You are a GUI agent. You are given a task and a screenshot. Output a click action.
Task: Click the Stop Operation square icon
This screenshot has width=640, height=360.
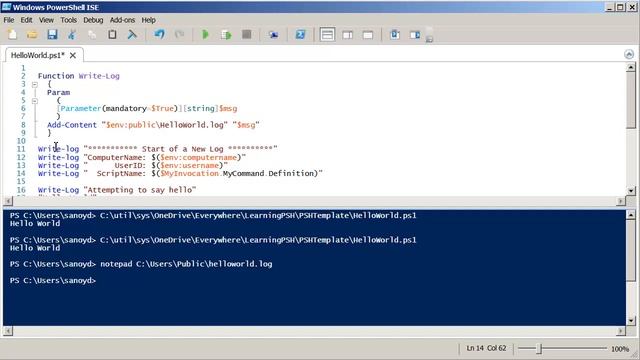tap(247, 35)
